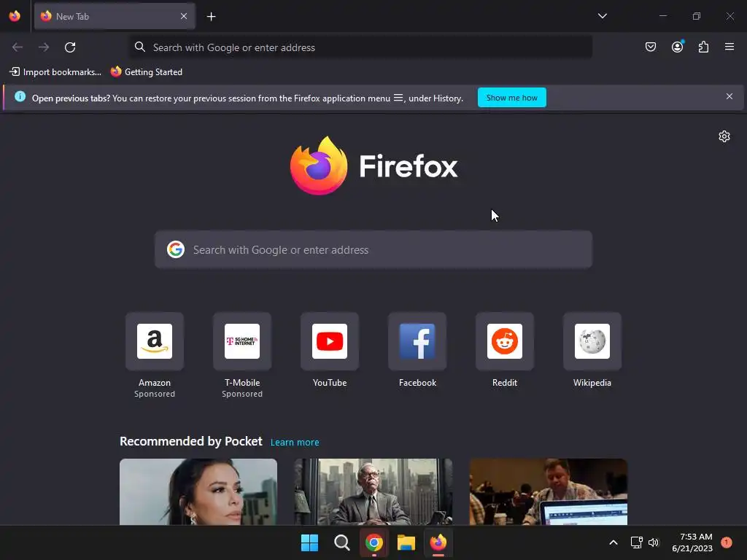The width and height of the screenshot is (747, 560).
Task: Click the Firefox taskbar icon
Action: [438, 542]
